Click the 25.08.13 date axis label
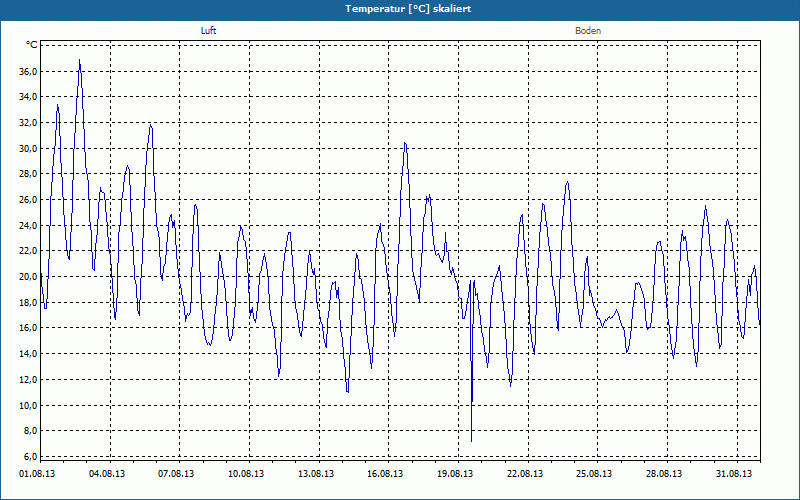Viewport: 800px width, 500px height. click(x=594, y=474)
